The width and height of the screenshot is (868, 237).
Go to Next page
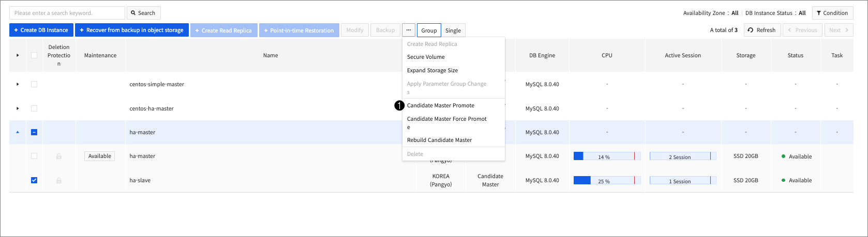click(839, 30)
